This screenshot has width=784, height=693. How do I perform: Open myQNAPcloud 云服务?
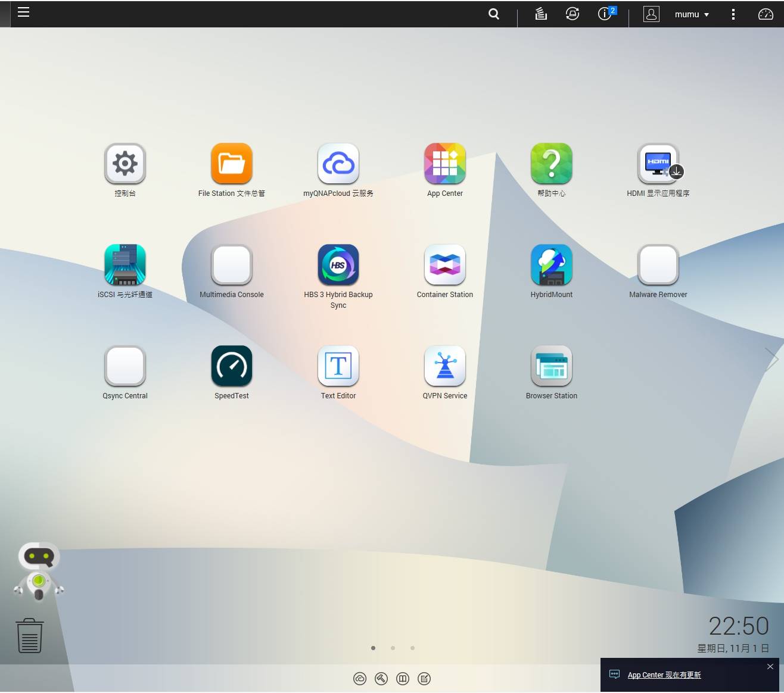(x=338, y=164)
